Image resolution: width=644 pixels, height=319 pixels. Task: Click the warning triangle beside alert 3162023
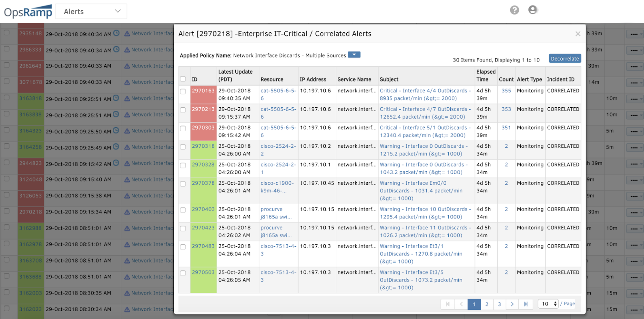127,309
